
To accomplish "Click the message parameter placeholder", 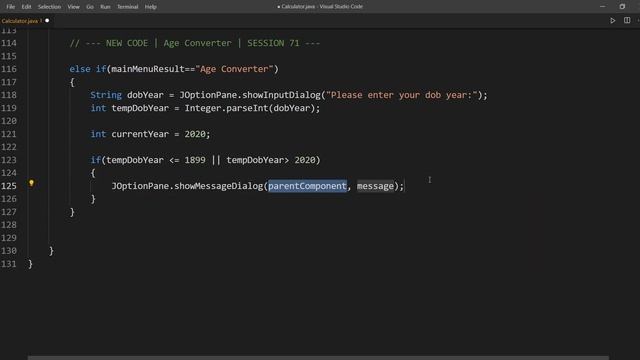I will [x=375, y=186].
